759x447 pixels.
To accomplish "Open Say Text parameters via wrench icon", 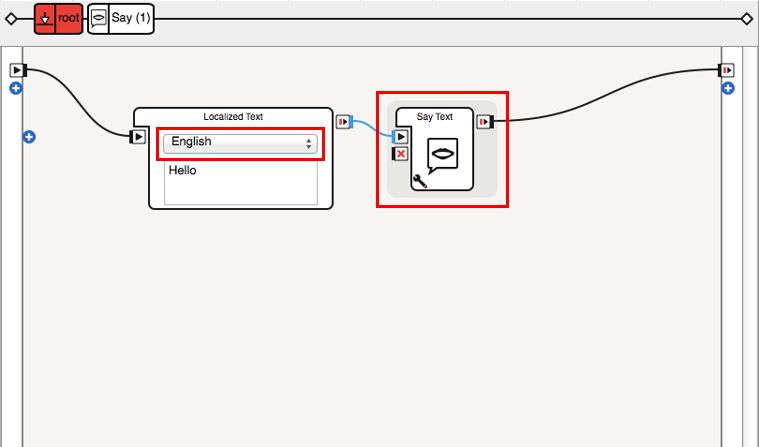I will [419, 181].
